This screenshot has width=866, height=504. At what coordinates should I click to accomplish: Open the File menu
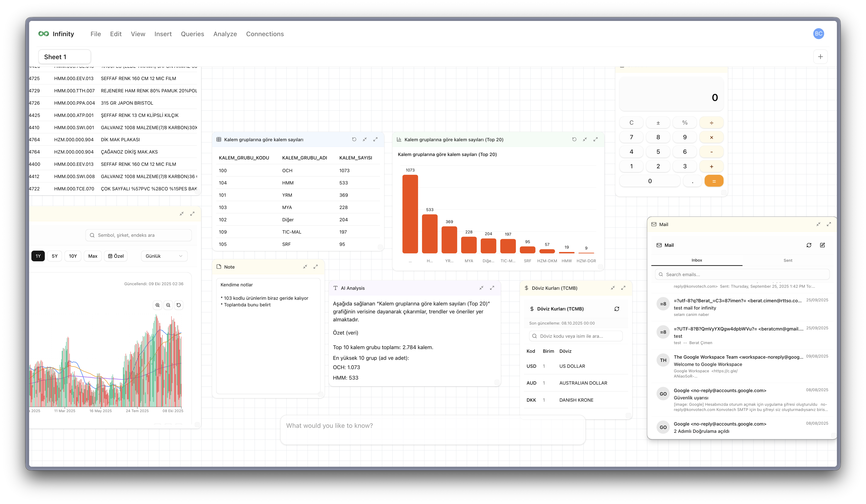(96, 34)
